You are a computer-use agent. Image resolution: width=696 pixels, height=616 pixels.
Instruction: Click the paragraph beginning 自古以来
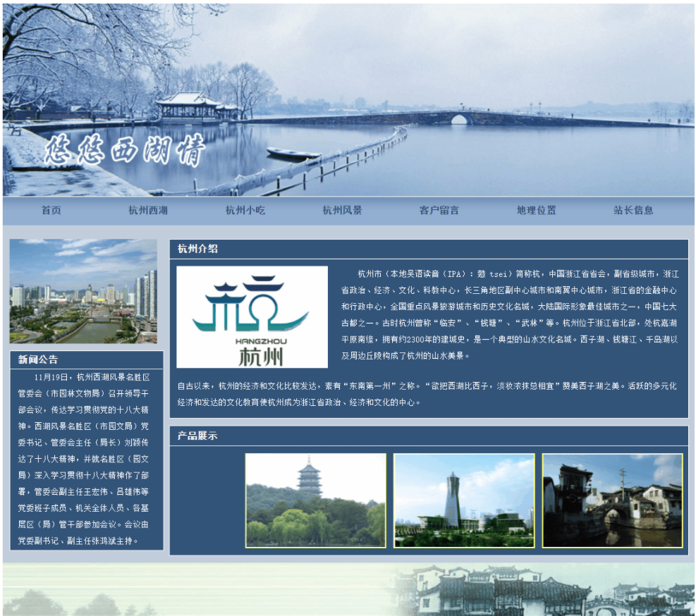pos(427,394)
